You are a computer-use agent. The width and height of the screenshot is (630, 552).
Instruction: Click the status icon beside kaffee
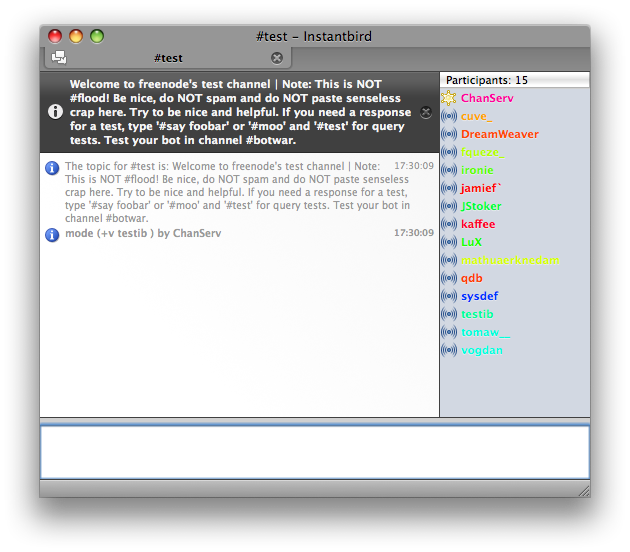click(x=449, y=224)
